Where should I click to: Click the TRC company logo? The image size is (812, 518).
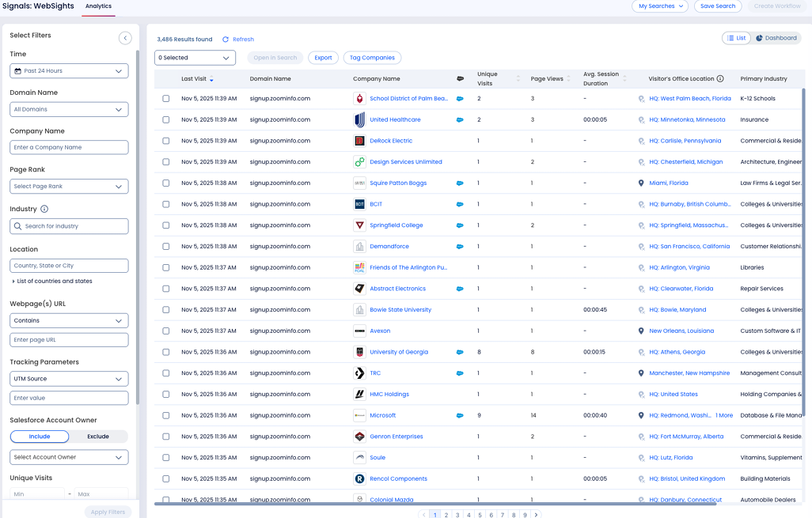pos(359,373)
